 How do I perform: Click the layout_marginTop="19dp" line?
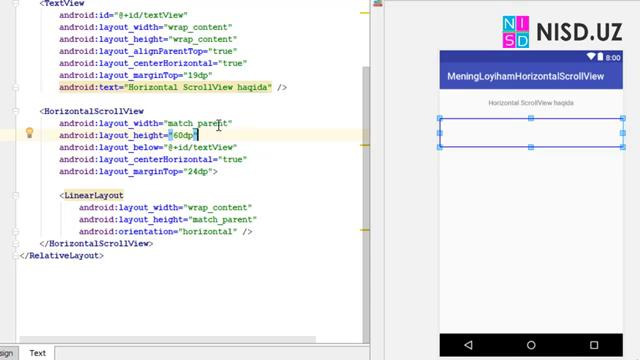coord(136,76)
